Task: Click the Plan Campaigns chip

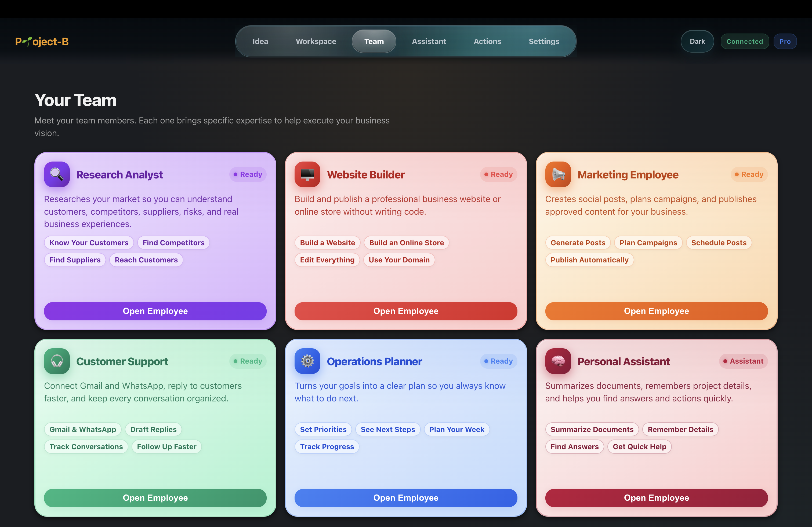Action: tap(648, 242)
